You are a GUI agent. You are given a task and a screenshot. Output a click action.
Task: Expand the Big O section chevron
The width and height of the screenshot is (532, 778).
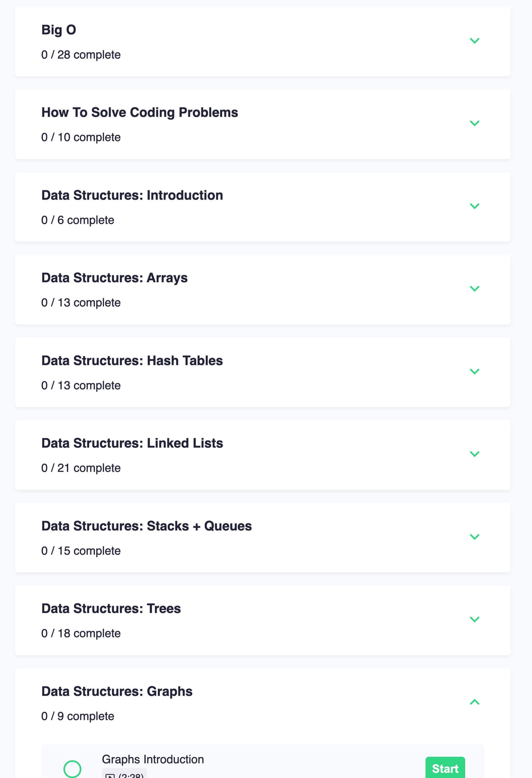click(474, 41)
